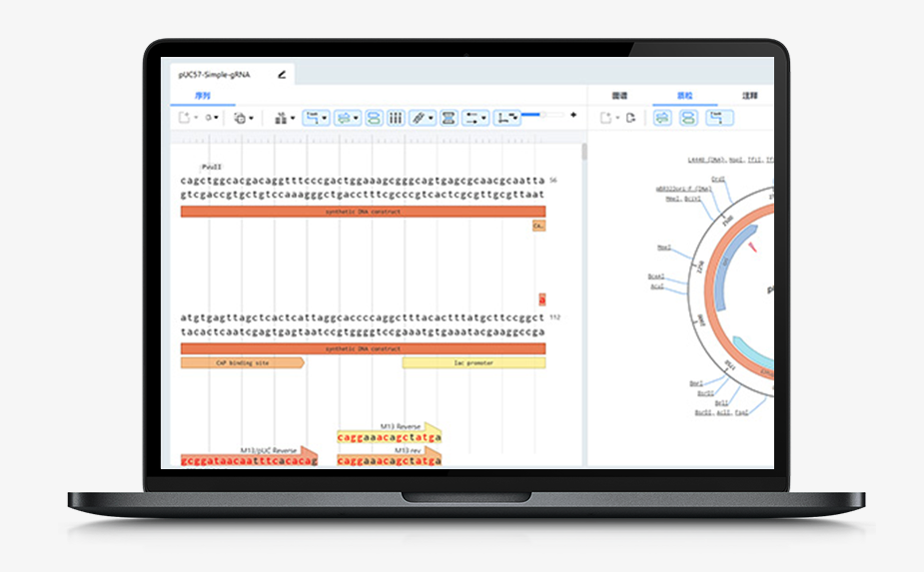This screenshot has height=572, width=924.
Task: Select the lac promoter annotation bar
Action: (473, 363)
